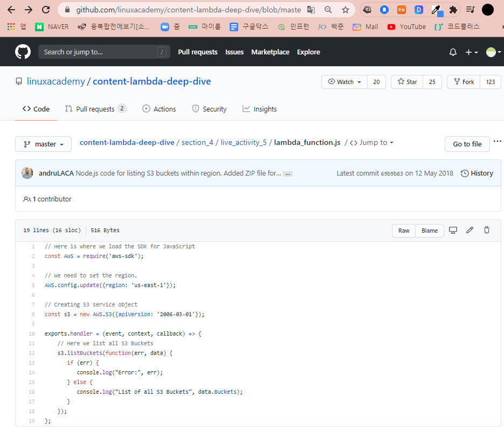Open the forks count 123
This screenshot has height=439, width=504.
point(491,82)
